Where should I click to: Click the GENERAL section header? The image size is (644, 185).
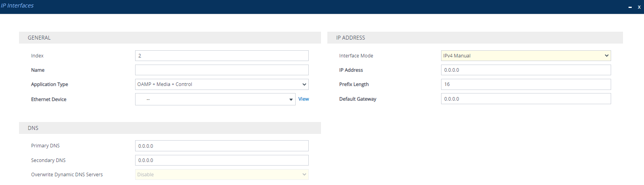point(39,38)
